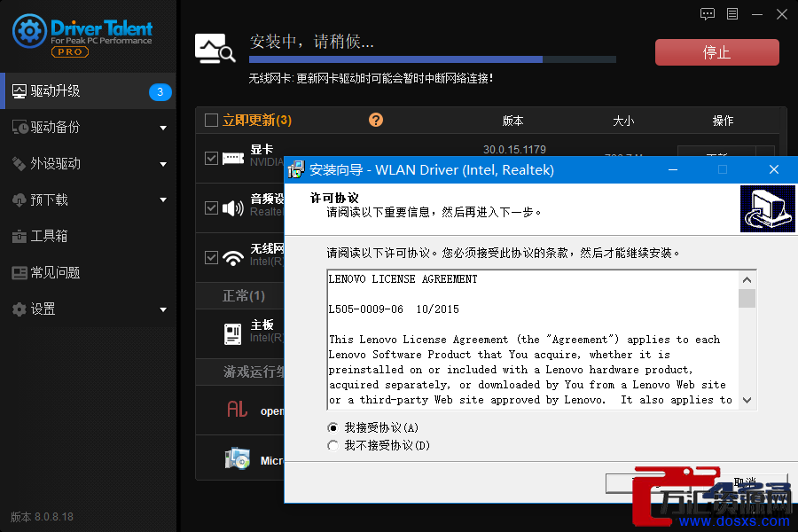
Task: Open the 外设驱动 sidebar menu
Action: point(88,163)
